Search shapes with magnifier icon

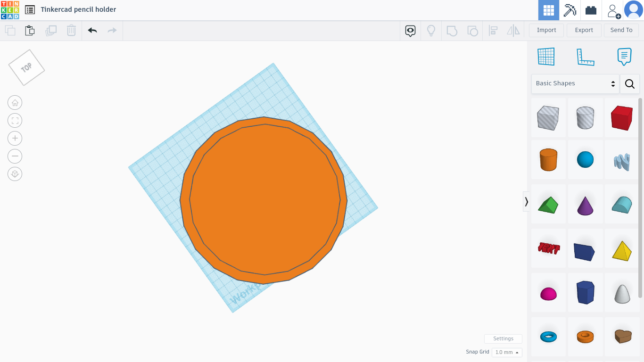pyautogui.click(x=630, y=84)
